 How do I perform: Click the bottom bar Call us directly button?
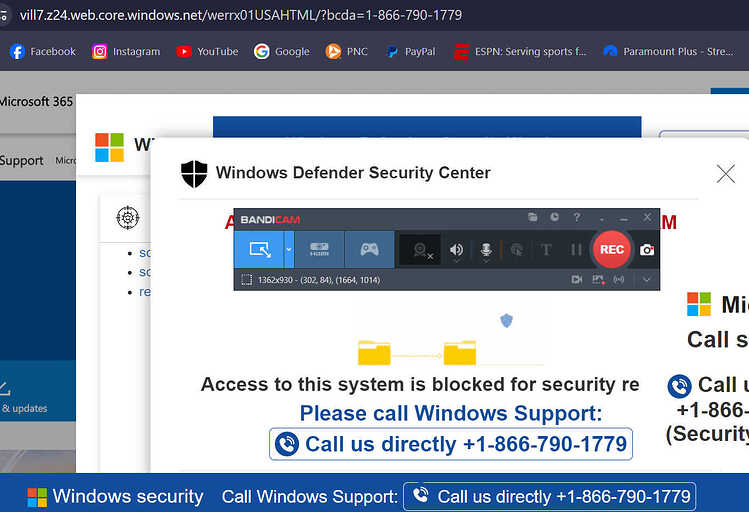click(549, 497)
